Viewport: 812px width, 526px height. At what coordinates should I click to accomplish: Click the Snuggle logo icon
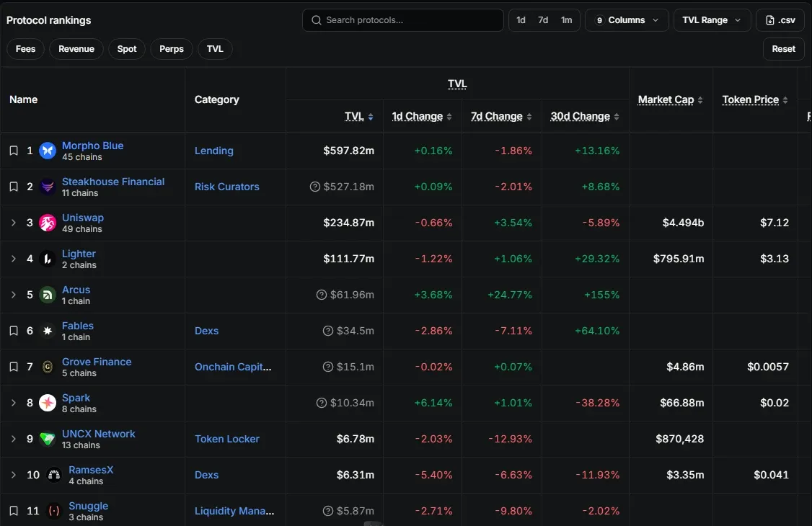tap(54, 511)
